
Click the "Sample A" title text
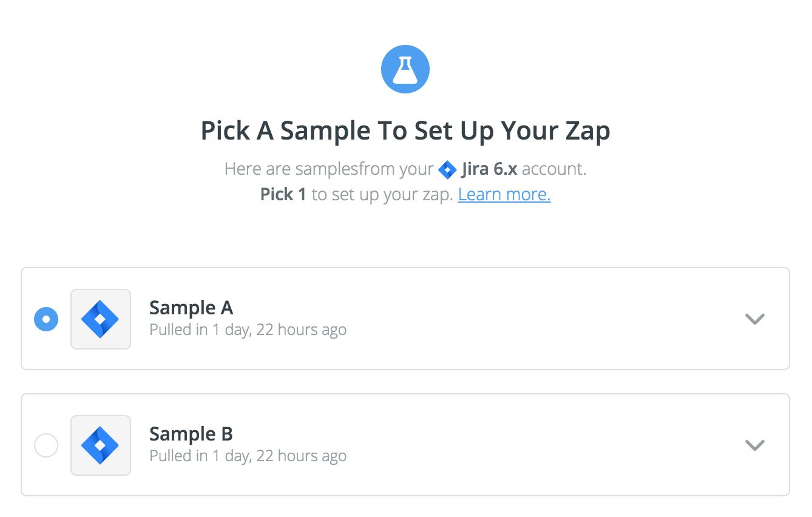click(191, 308)
